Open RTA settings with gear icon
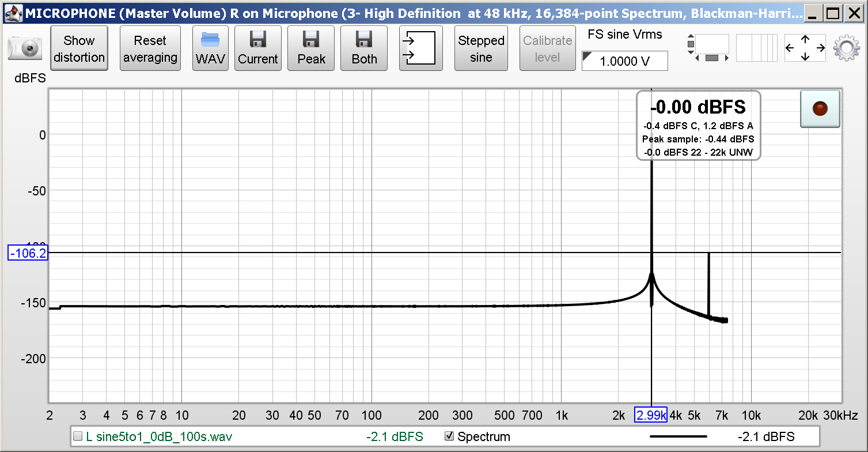This screenshot has height=452, width=868. [x=846, y=48]
